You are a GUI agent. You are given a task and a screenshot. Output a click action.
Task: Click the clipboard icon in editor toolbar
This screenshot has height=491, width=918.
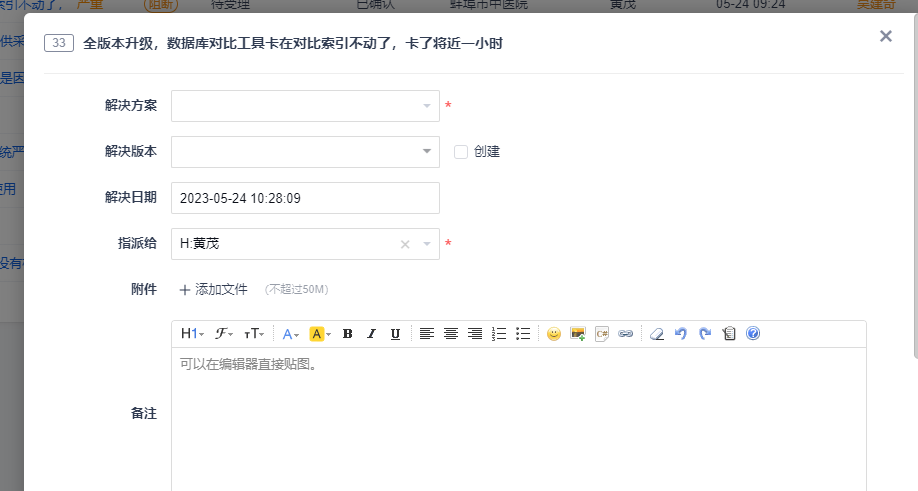[729, 334]
